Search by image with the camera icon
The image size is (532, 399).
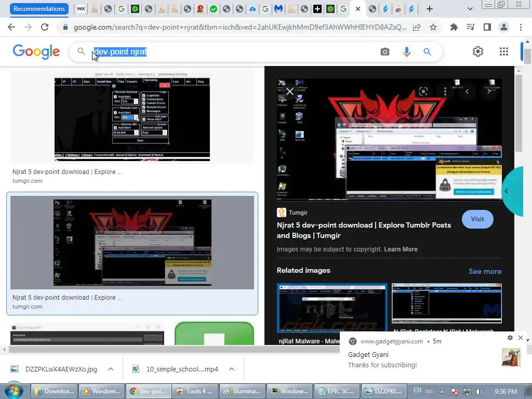point(385,51)
